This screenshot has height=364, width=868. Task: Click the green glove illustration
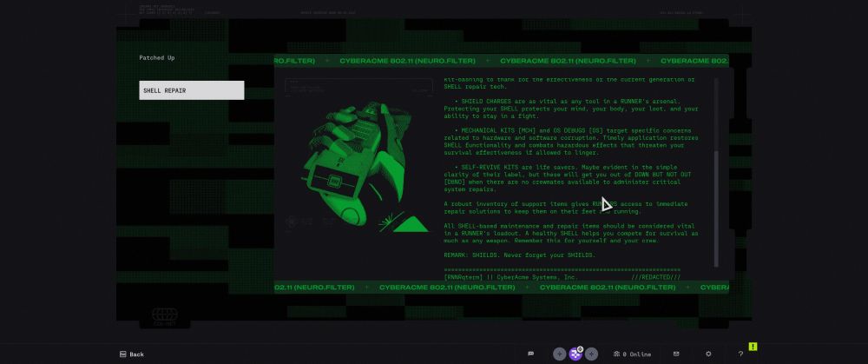point(352,165)
